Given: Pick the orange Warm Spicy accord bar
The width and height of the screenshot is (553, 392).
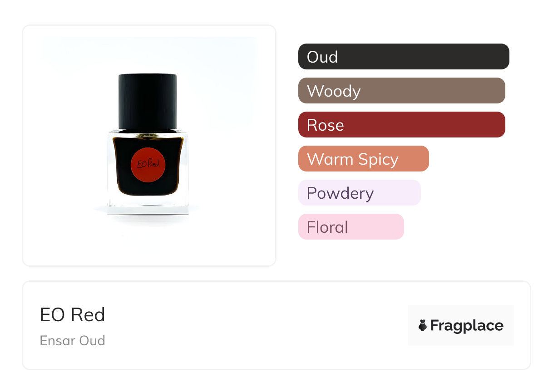Looking at the screenshot, I should (x=363, y=159).
